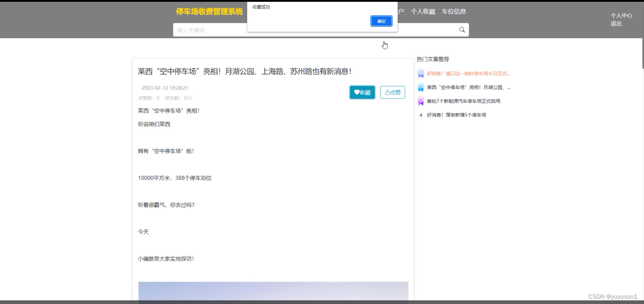Screen dimensions: 644x304
Task: Focus the 输入关键词 search field
Action: pos(321,30)
